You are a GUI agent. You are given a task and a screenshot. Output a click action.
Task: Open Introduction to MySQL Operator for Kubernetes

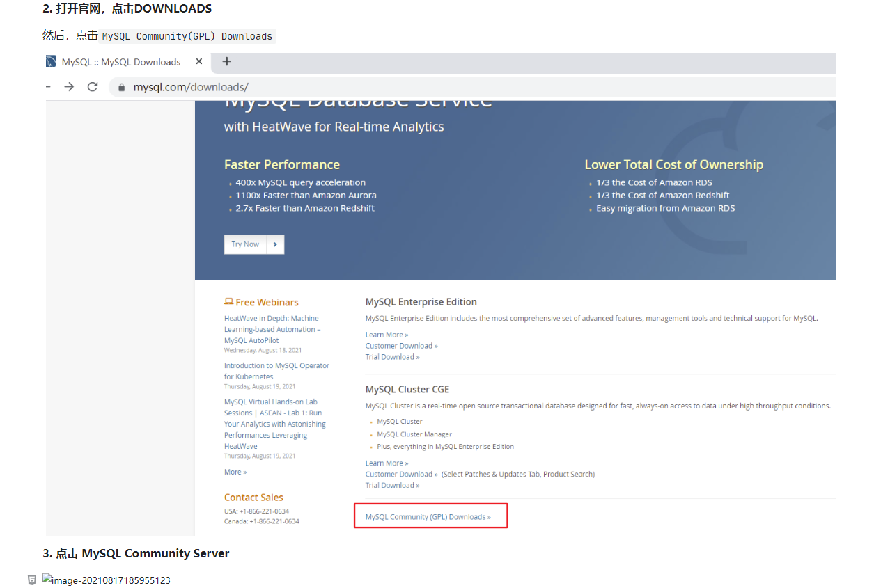(276, 371)
